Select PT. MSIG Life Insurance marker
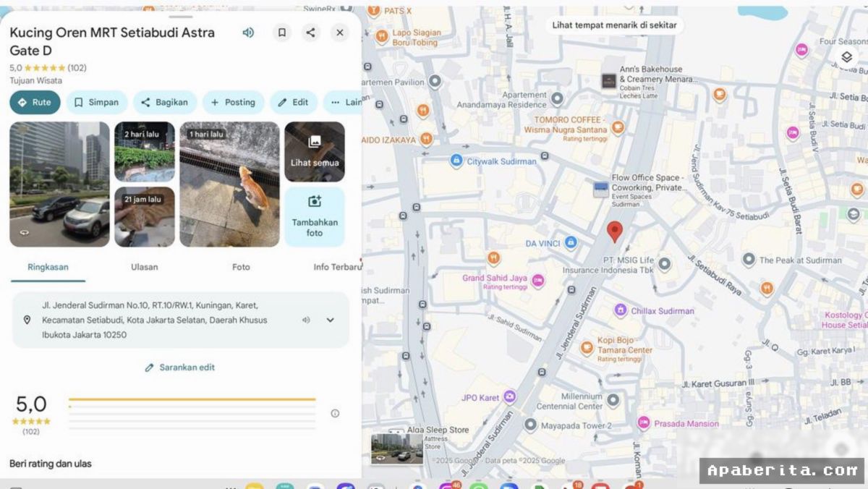This screenshot has height=489, width=868. coord(665,264)
